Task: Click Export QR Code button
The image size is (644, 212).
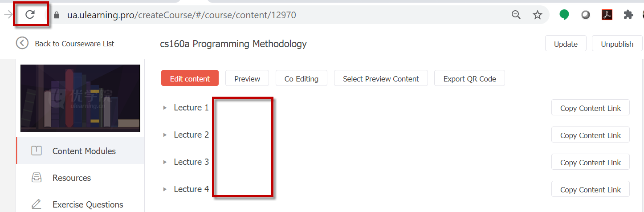Action: coord(469,78)
